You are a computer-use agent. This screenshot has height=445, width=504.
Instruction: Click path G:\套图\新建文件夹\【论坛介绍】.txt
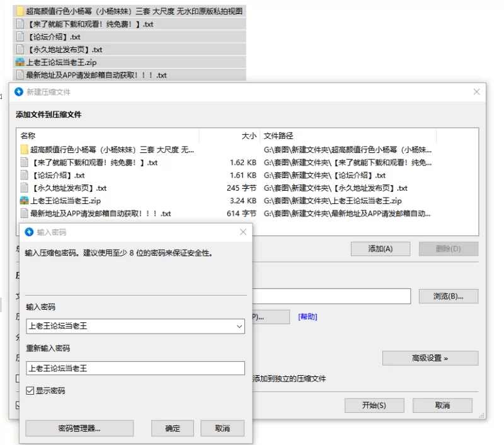pyautogui.click(x=324, y=176)
